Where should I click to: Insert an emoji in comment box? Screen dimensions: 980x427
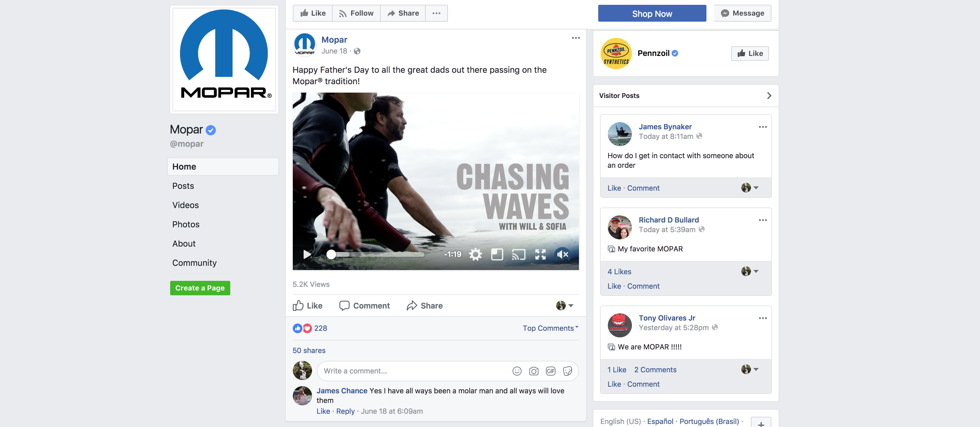point(517,371)
